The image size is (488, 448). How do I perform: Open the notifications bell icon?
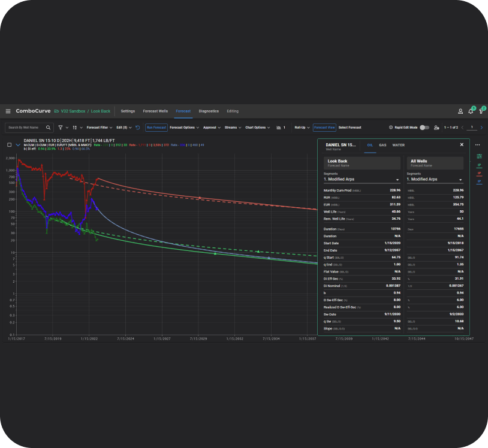(x=471, y=111)
